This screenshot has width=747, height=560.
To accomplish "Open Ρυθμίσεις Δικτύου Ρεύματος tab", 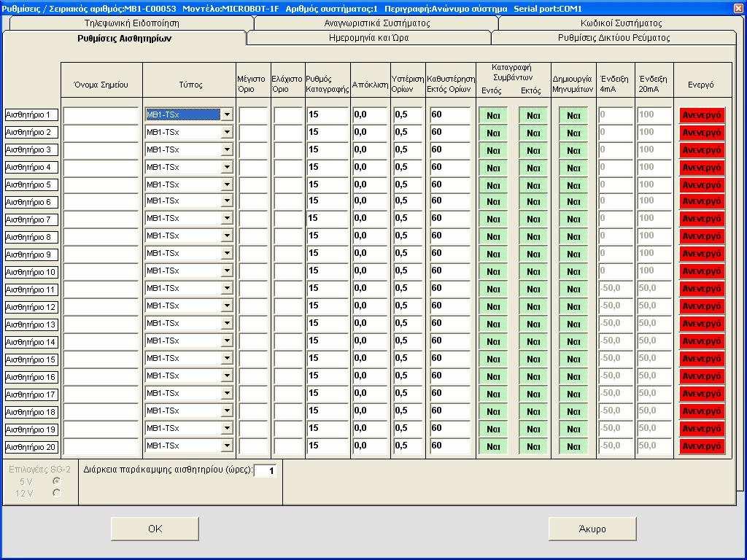I will coord(614,38).
